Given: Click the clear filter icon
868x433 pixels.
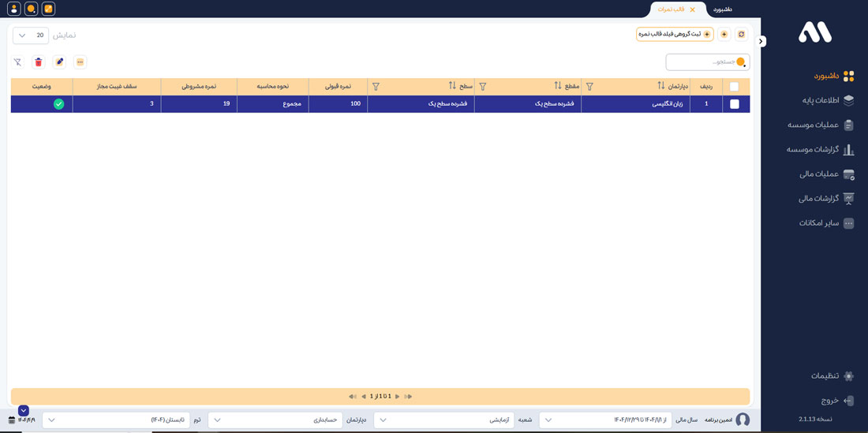Looking at the screenshot, I should [x=17, y=62].
